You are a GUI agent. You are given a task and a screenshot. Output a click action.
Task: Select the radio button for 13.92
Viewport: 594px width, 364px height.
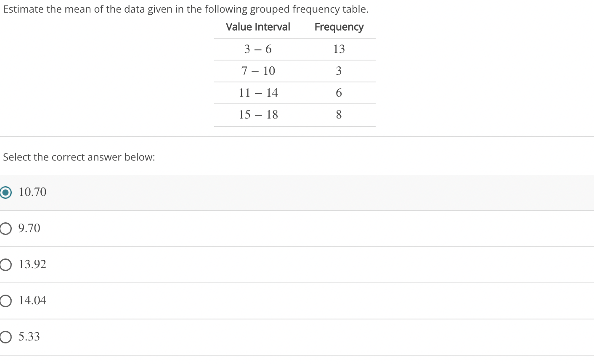(x=5, y=264)
